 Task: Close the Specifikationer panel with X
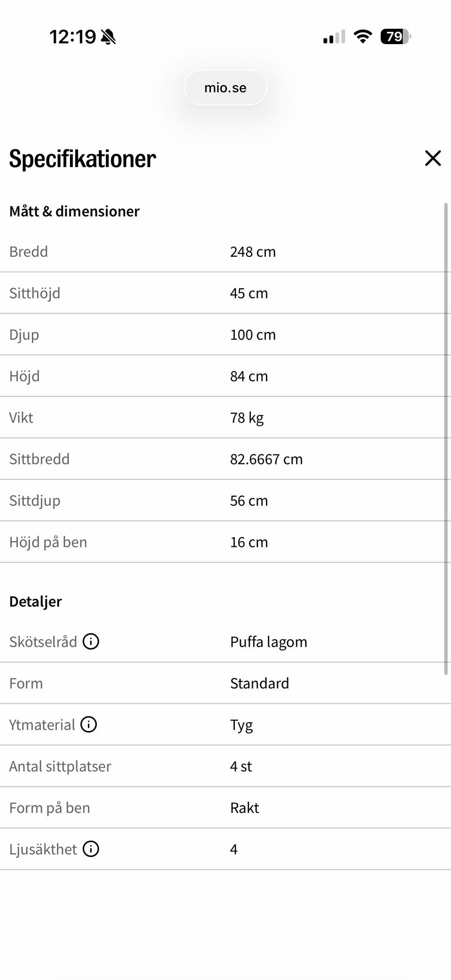[433, 158]
